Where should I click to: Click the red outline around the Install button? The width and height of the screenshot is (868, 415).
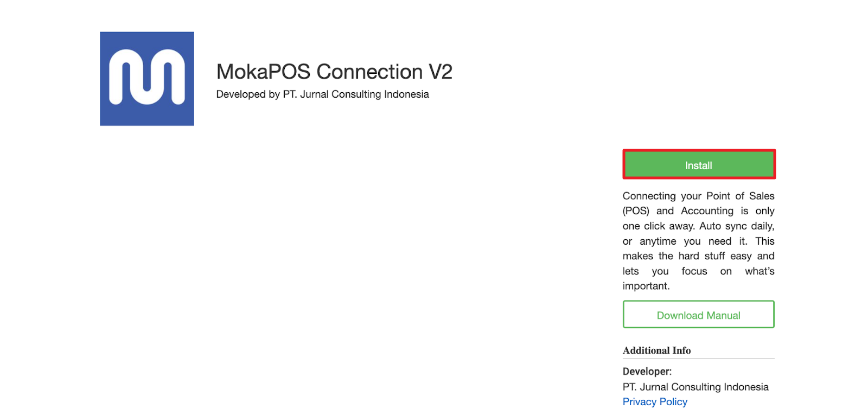tap(699, 150)
